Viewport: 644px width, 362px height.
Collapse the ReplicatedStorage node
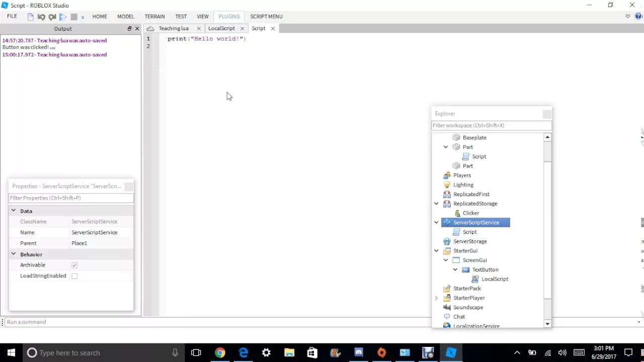436,204
